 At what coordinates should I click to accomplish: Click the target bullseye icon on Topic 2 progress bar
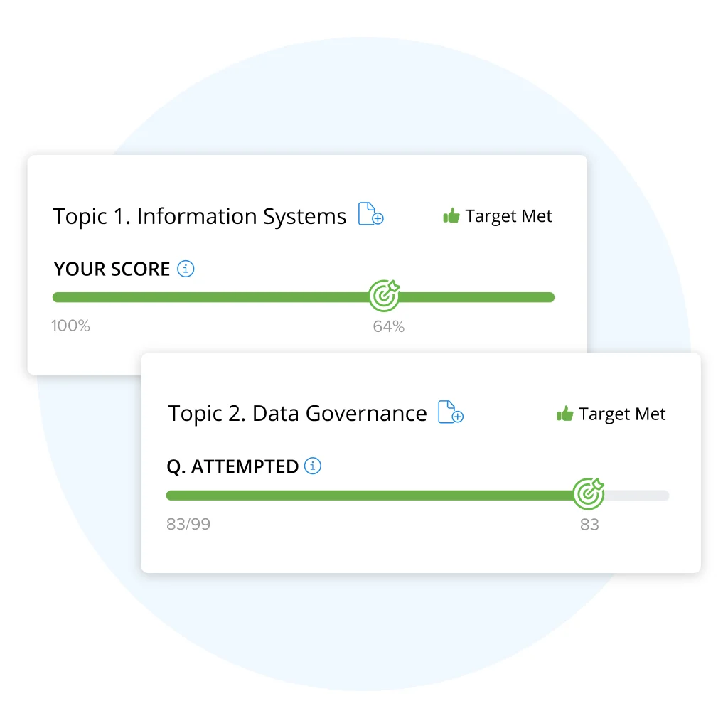(589, 494)
